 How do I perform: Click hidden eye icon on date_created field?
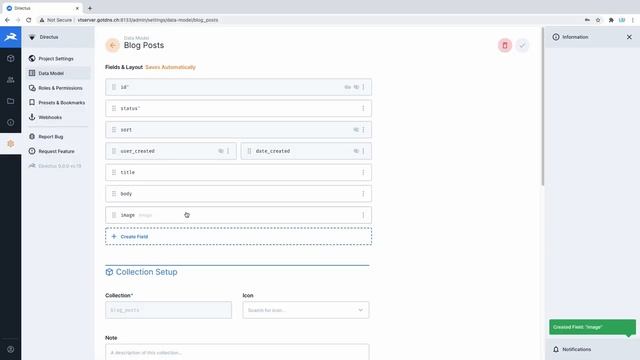click(356, 151)
